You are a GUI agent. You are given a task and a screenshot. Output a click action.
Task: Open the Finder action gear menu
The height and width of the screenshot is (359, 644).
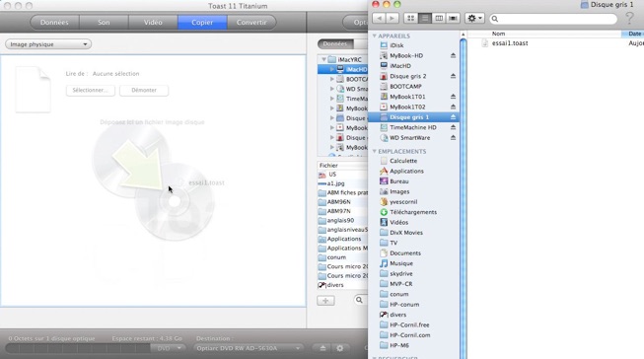pyautogui.click(x=474, y=19)
